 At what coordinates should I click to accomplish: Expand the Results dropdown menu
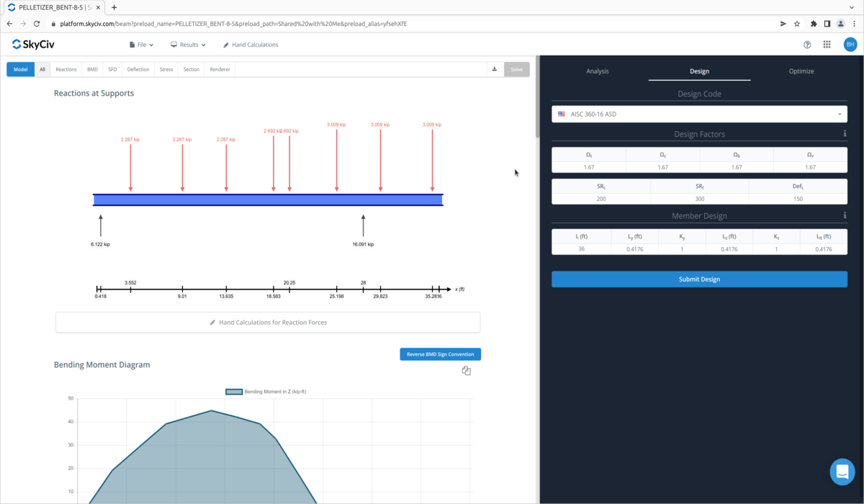[188, 45]
